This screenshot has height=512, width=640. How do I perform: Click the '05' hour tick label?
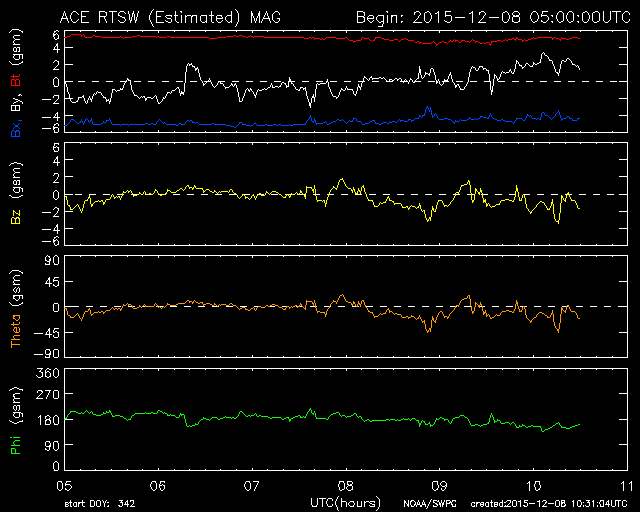(x=64, y=486)
